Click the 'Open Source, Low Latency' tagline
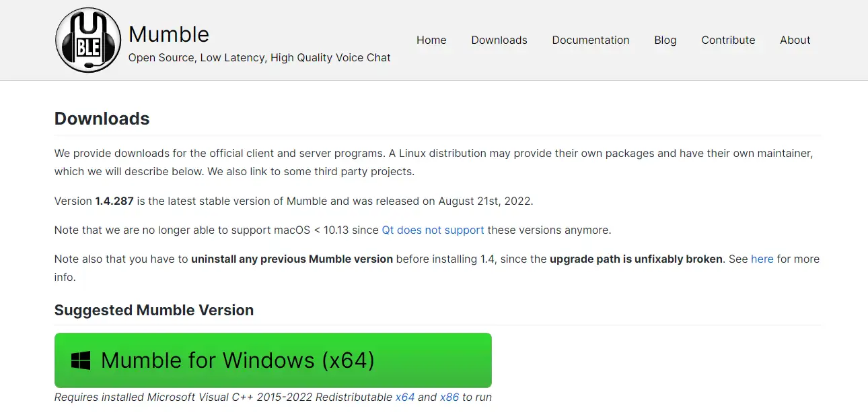 pyautogui.click(x=260, y=58)
